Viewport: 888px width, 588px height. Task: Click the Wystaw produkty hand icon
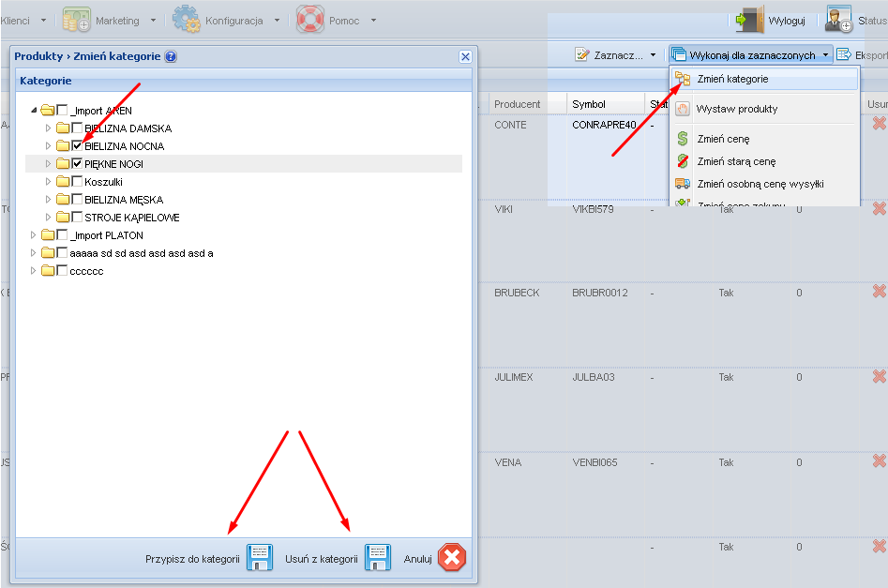click(x=683, y=109)
